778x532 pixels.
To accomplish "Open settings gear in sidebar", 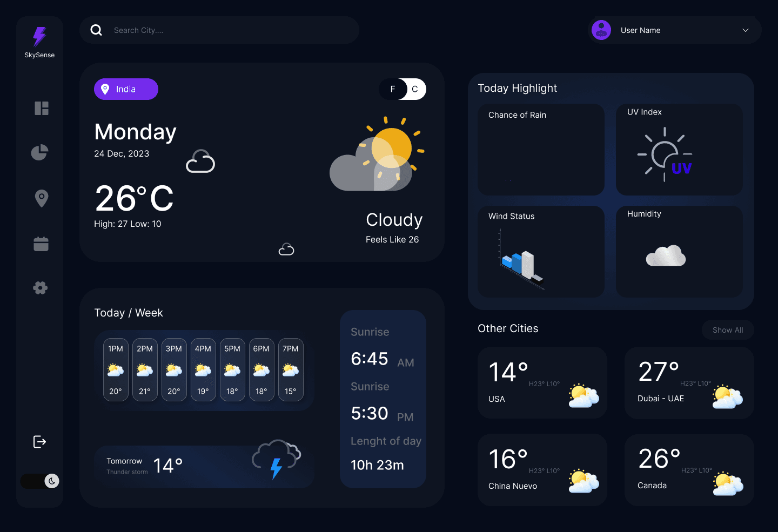I will [x=41, y=288].
